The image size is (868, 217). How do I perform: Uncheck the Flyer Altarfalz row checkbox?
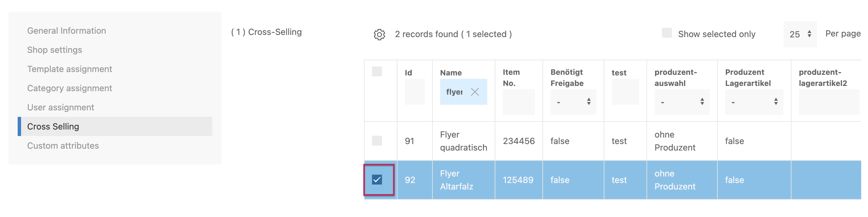[x=377, y=180]
